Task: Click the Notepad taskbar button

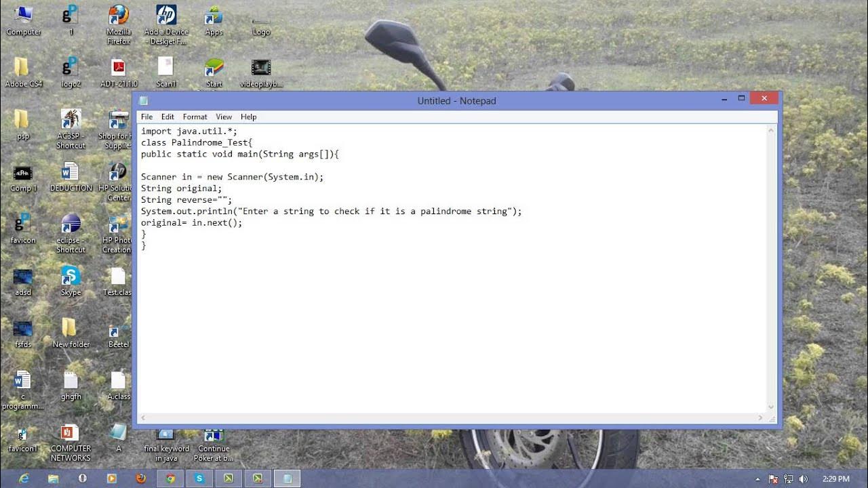Action: 288,478
